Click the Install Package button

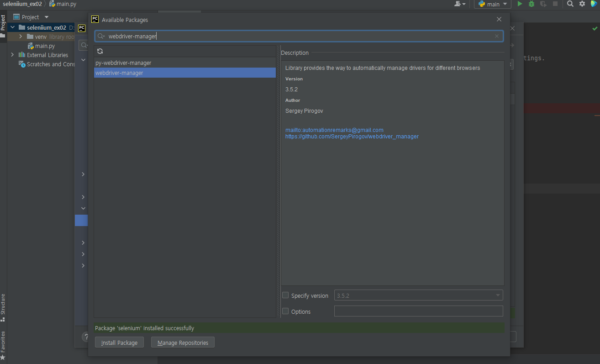(x=119, y=343)
